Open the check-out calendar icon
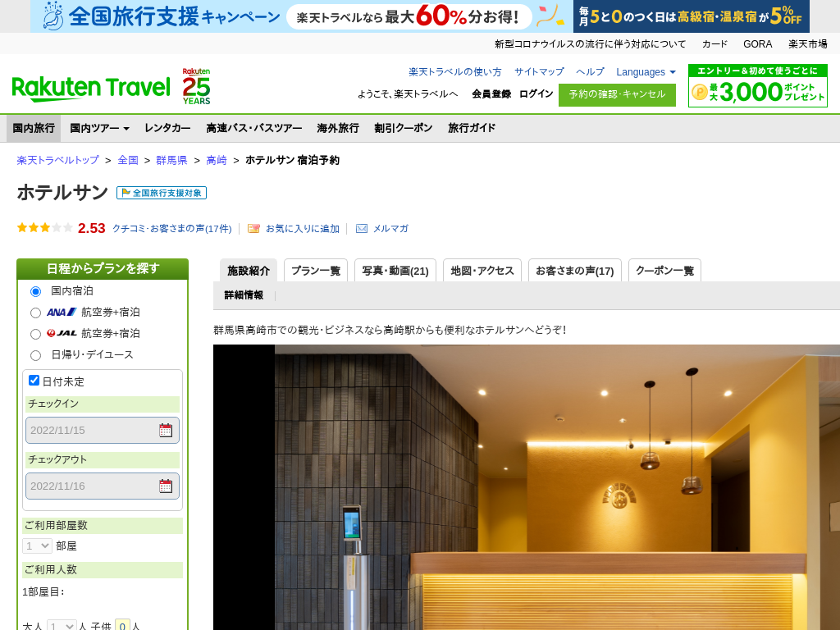Image resolution: width=840 pixels, height=630 pixels. click(x=166, y=486)
